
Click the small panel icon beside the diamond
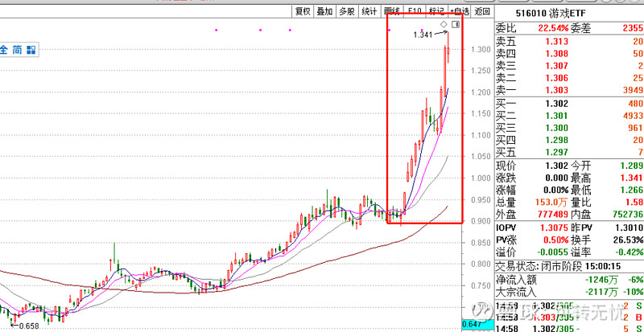point(456,24)
